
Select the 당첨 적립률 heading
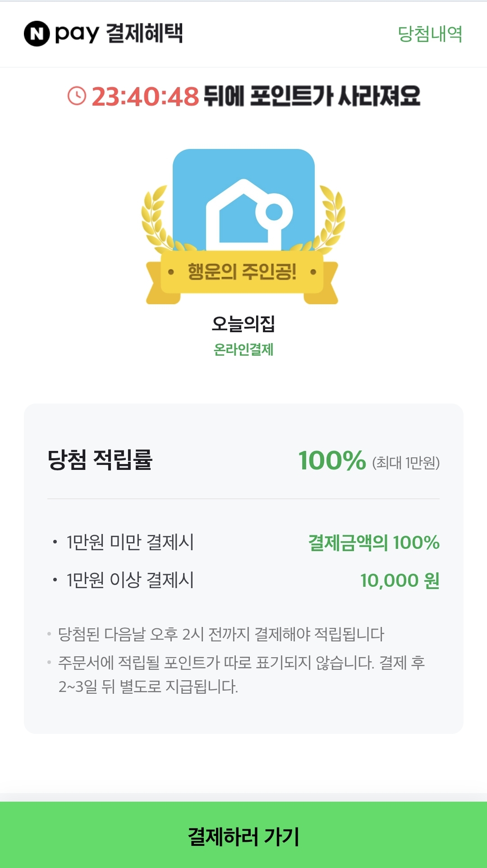[100, 460]
